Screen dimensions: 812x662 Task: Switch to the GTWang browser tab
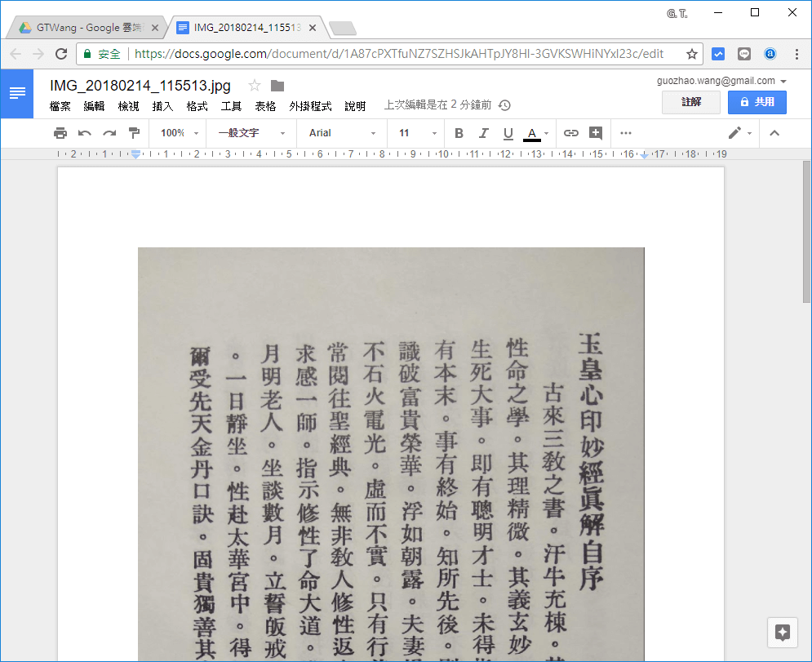(x=82, y=26)
